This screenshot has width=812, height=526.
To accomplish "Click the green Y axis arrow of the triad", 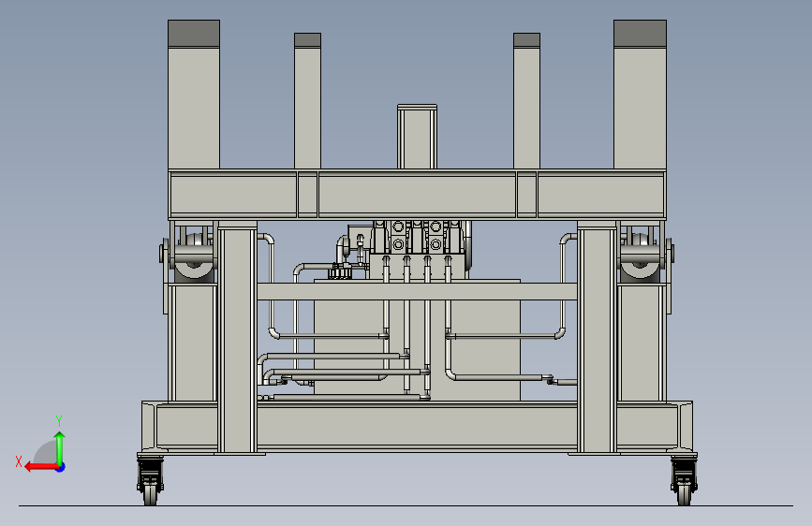I will [x=60, y=447].
